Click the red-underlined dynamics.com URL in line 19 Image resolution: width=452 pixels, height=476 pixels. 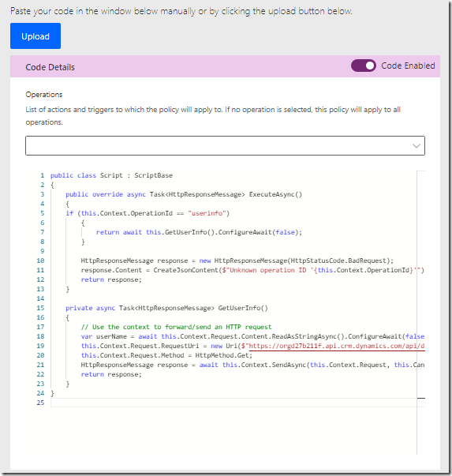point(337,346)
